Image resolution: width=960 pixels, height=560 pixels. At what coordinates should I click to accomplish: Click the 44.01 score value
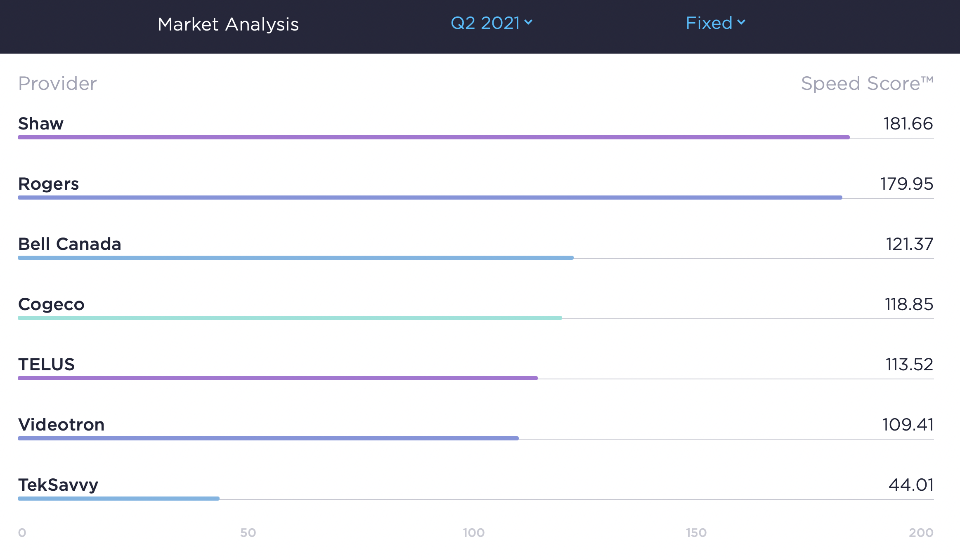(910, 485)
